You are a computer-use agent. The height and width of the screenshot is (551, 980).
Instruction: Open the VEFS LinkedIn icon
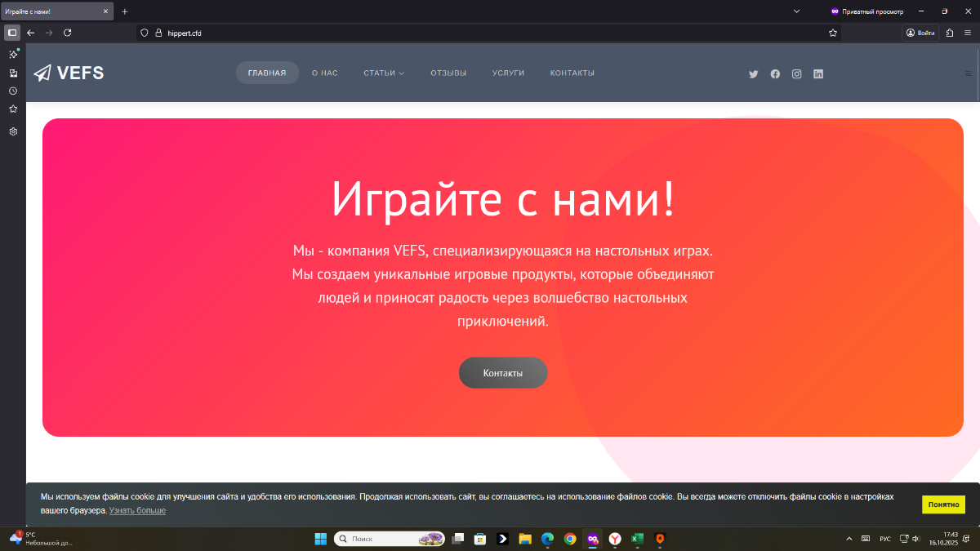[x=818, y=73]
